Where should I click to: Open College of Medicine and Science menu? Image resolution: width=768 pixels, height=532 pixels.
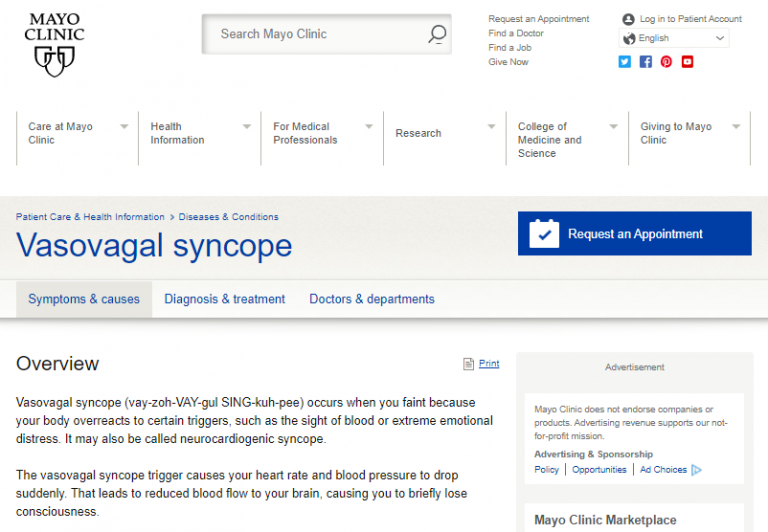(x=550, y=140)
